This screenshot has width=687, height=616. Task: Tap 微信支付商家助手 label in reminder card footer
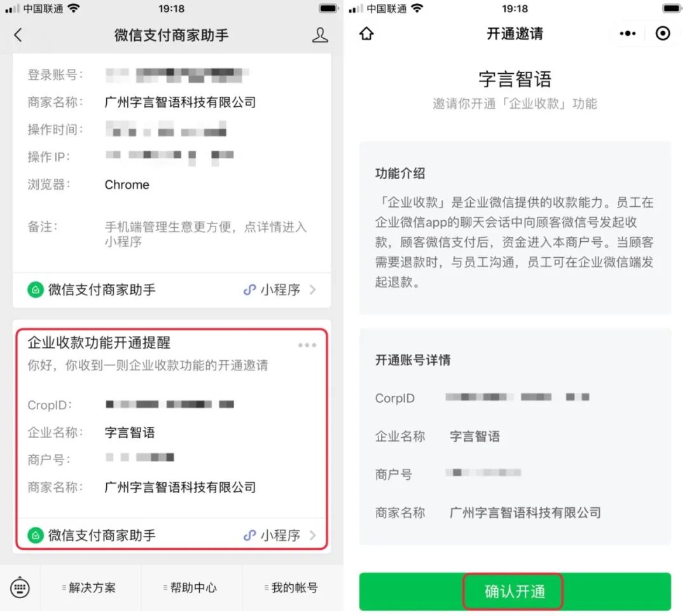click(x=102, y=535)
